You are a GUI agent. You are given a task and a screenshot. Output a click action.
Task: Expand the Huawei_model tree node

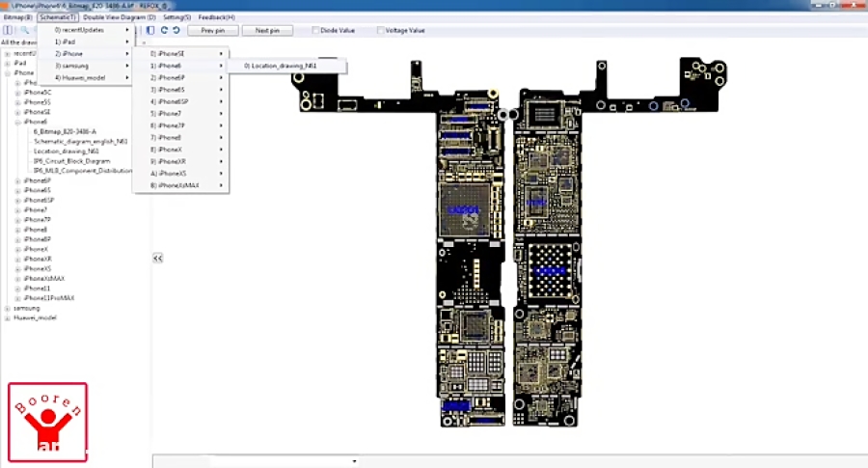pyautogui.click(x=7, y=317)
